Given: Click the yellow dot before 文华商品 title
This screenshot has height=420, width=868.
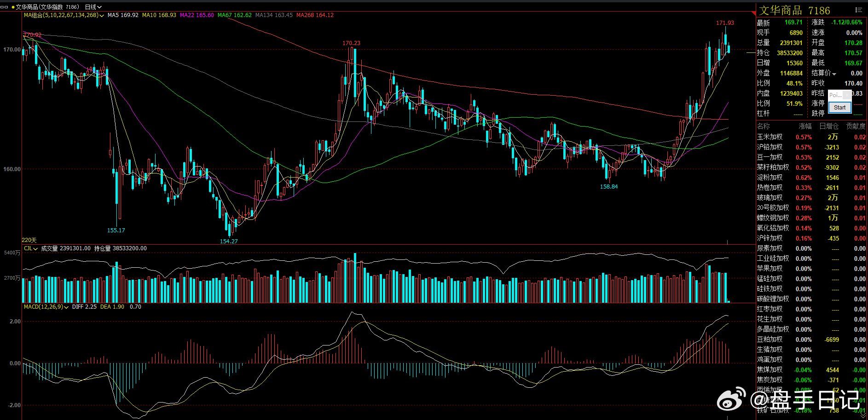Looking at the screenshot, I should pos(13,7).
